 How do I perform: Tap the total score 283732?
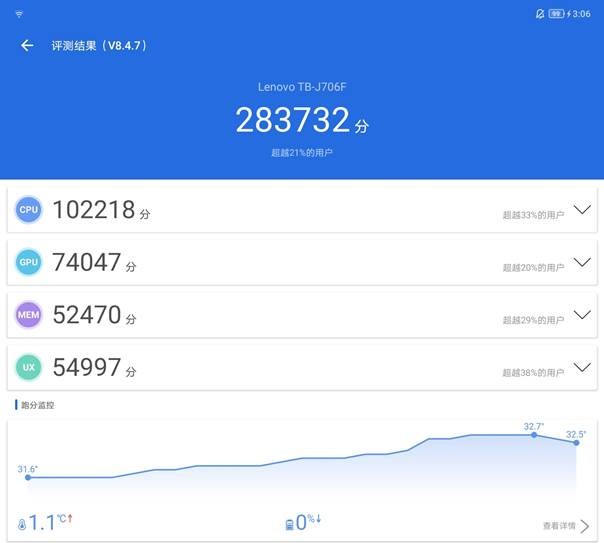[x=293, y=120]
